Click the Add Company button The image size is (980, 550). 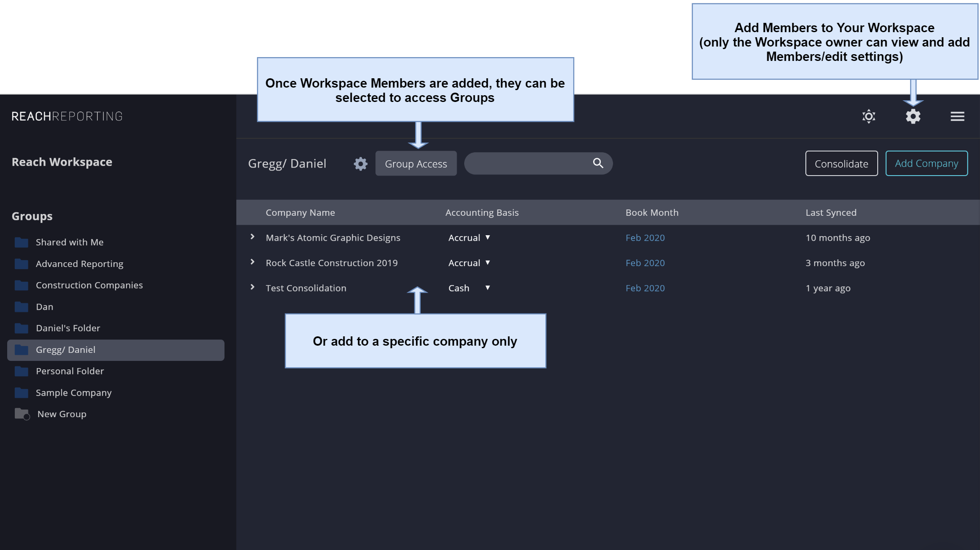(926, 163)
